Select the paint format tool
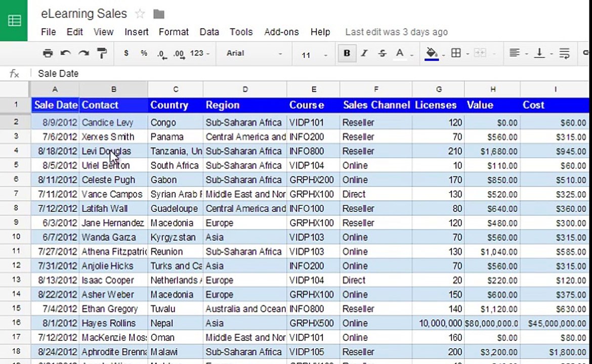This screenshot has width=592, height=364. [102, 53]
